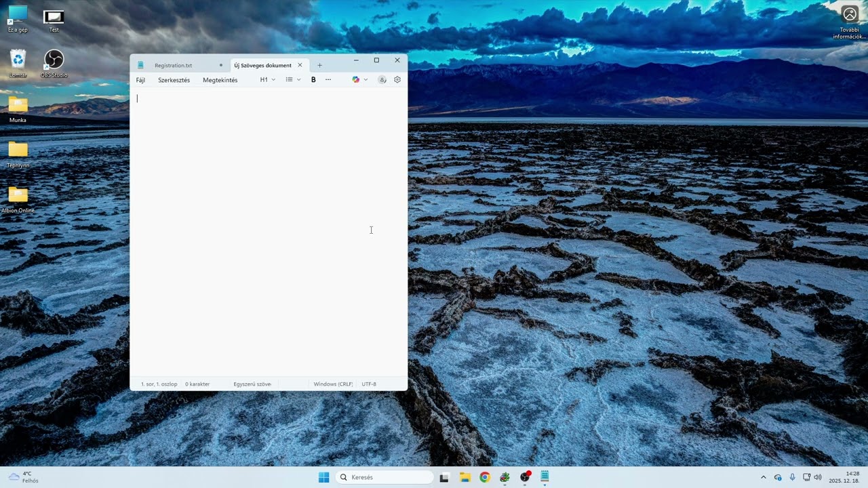Select the Új Szöveges dokument tab

pos(262,66)
